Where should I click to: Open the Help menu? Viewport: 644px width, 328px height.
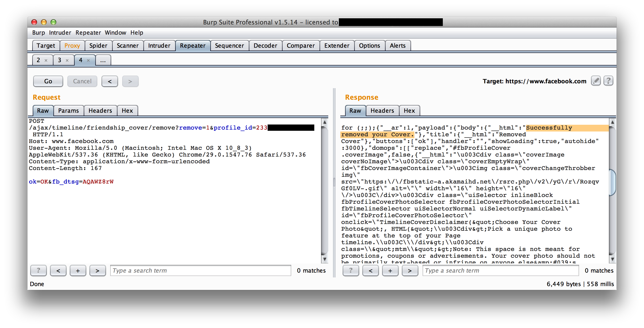137,33
